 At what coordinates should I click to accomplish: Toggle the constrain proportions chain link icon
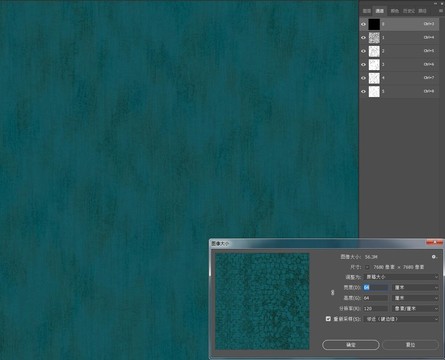(x=332, y=293)
